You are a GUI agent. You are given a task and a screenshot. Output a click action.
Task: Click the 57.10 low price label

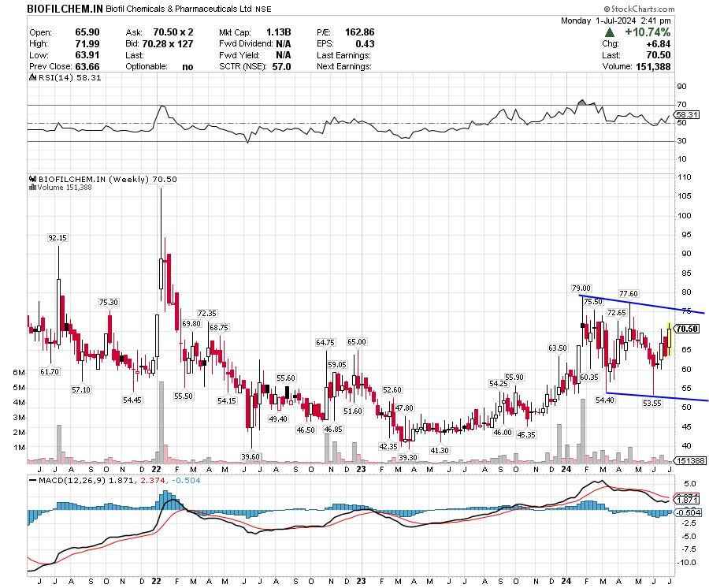[81, 389]
